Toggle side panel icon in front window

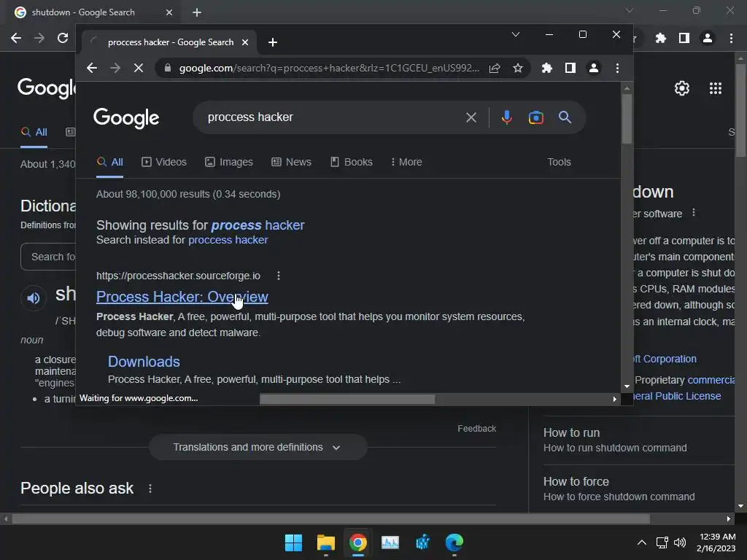coord(570,68)
